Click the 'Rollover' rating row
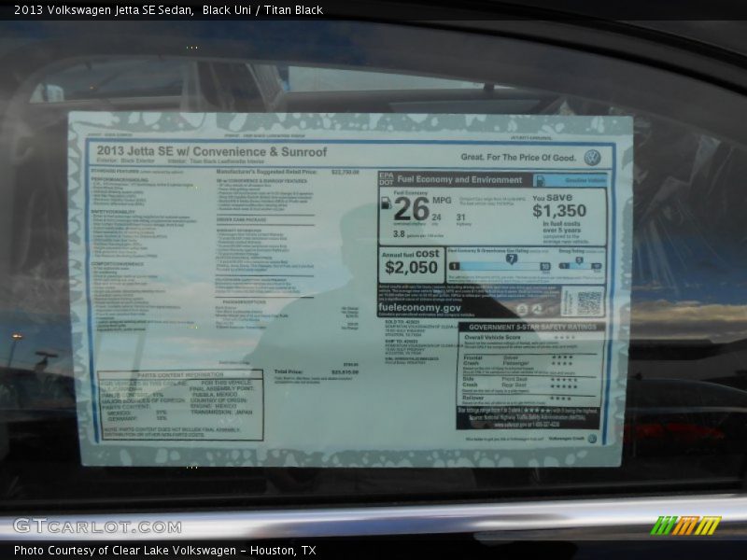 (529, 399)
